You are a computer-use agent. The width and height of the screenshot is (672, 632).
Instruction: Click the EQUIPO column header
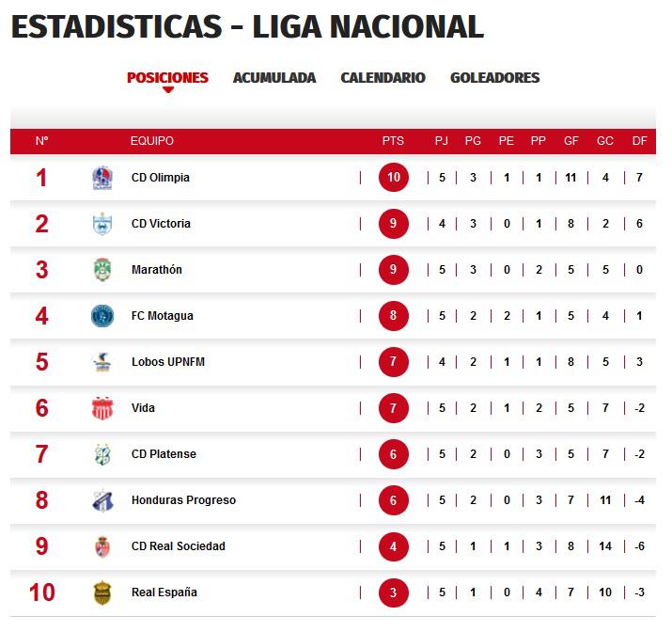click(x=152, y=141)
